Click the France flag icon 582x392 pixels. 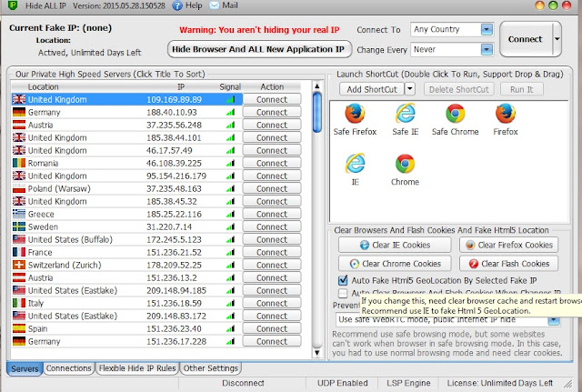[x=19, y=252]
